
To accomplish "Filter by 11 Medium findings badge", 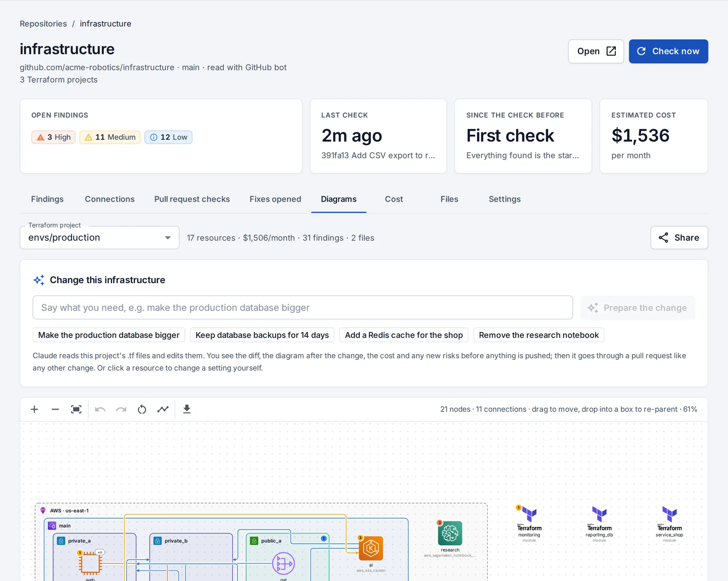I will [x=110, y=137].
